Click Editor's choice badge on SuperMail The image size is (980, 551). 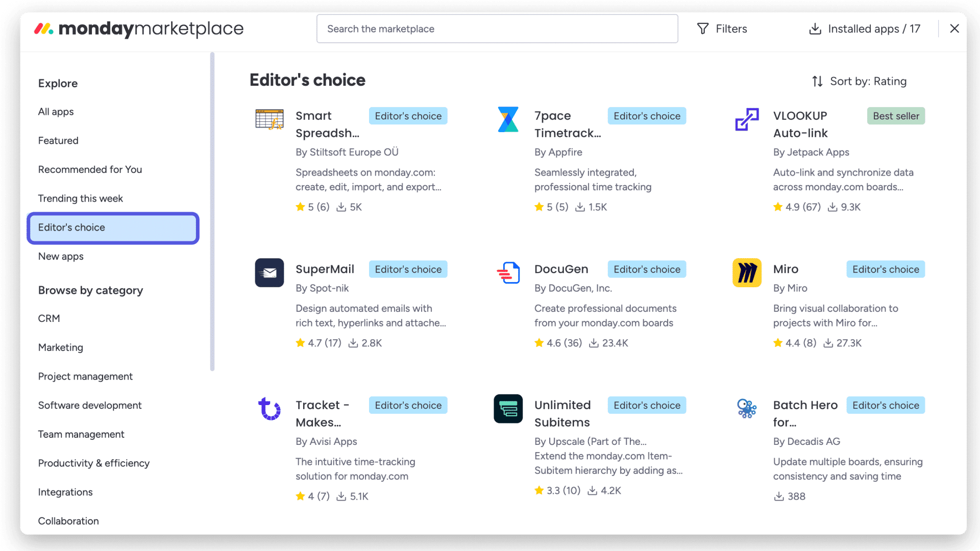pos(408,269)
